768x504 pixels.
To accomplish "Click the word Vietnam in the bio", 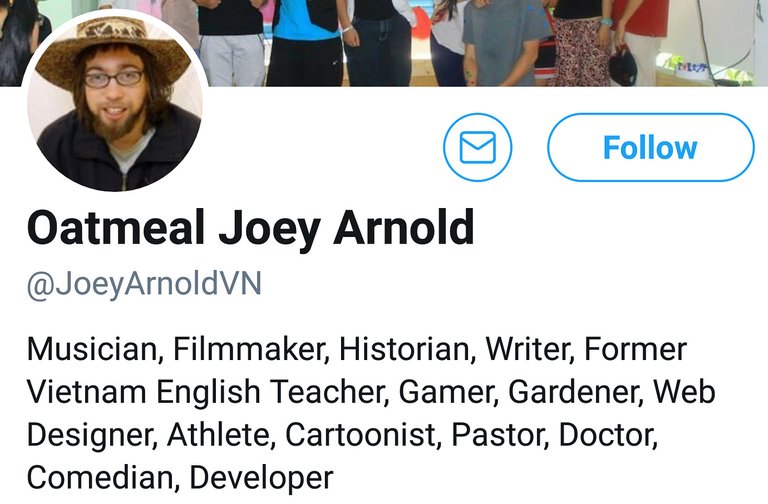I will coord(89,392).
